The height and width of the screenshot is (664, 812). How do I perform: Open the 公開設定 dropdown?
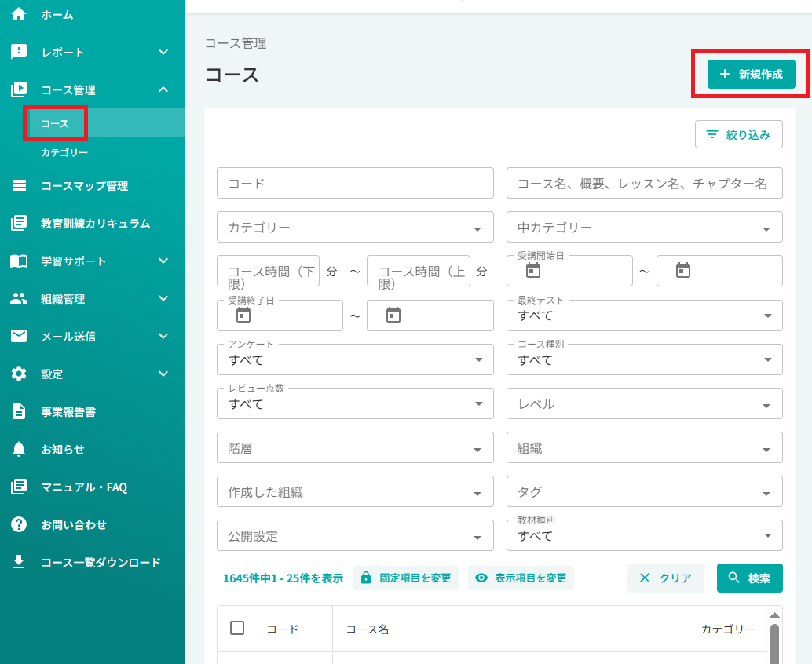point(355,535)
